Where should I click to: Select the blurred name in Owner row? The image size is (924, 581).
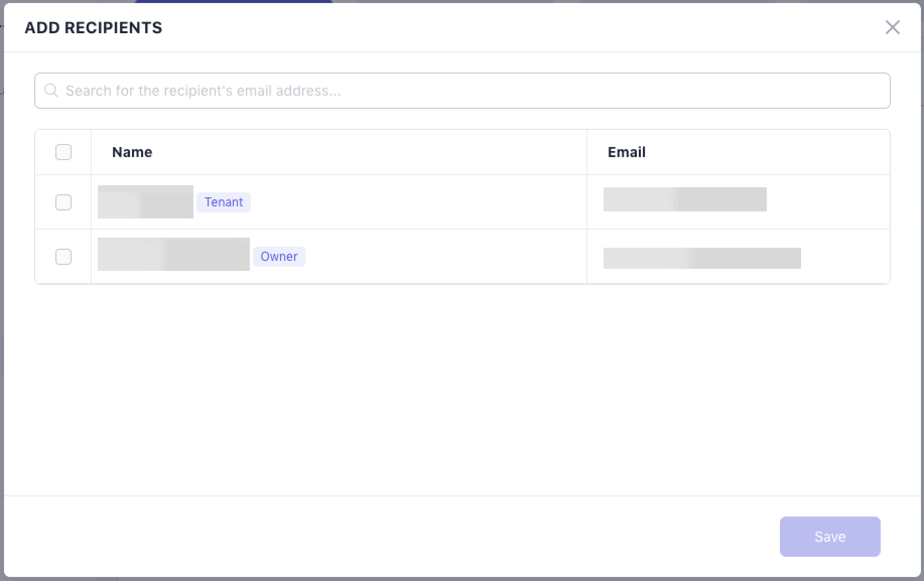click(x=173, y=254)
